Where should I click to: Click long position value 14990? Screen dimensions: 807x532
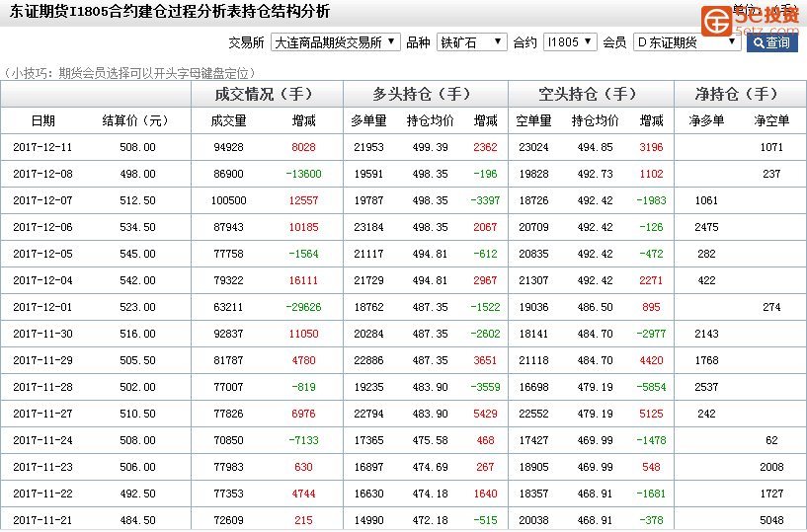(368, 520)
